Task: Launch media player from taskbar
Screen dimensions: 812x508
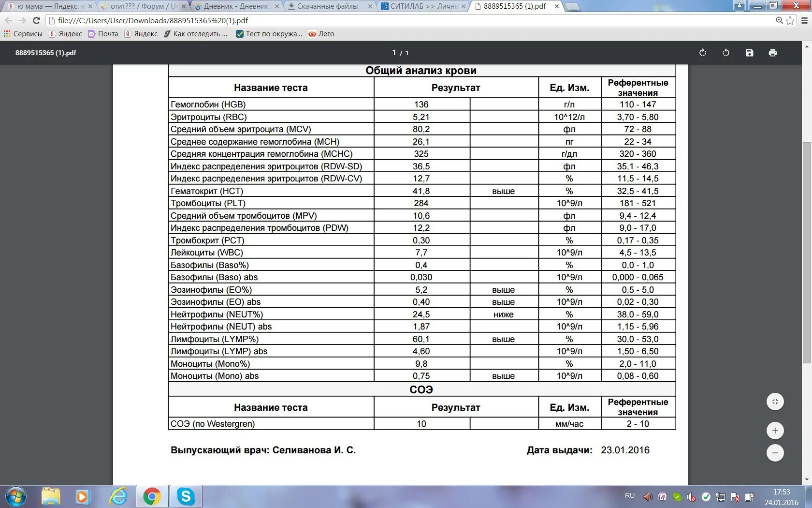Action: click(x=83, y=497)
